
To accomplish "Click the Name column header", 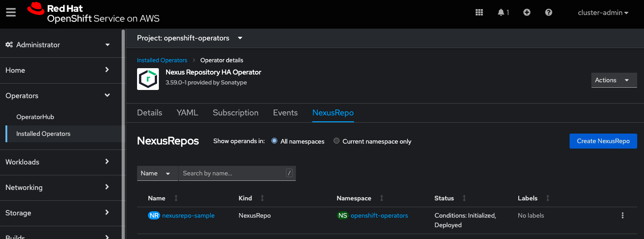I will 157,199.
